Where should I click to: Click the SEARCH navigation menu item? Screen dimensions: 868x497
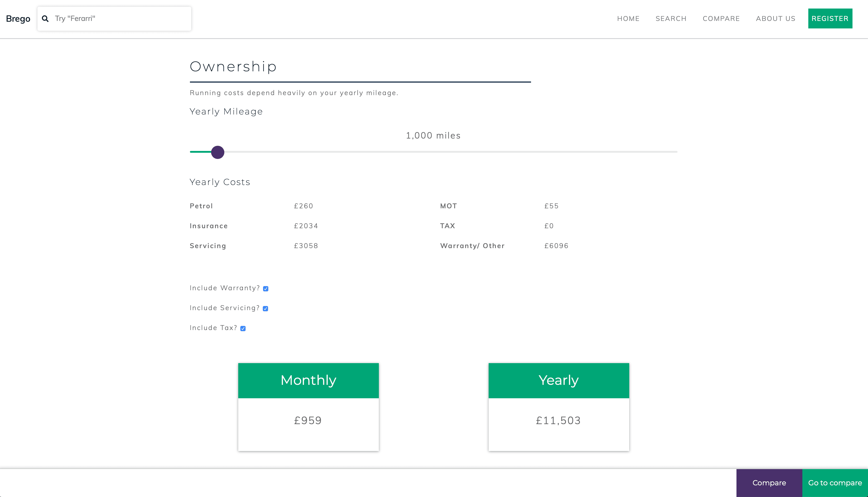[x=671, y=18]
